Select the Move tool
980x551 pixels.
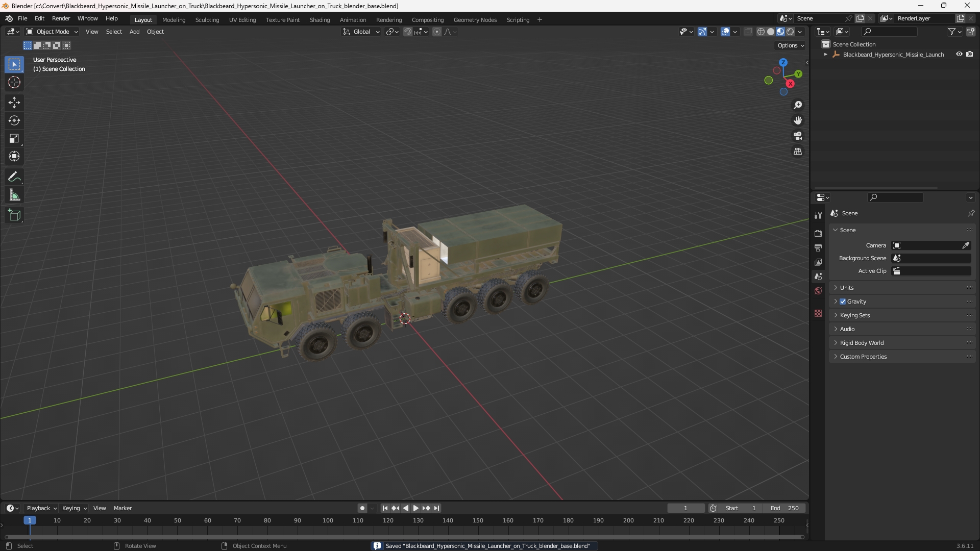pyautogui.click(x=14, y=103)
